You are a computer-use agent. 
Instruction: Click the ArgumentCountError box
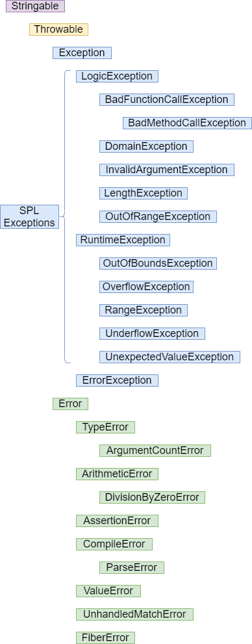[155, 450]
